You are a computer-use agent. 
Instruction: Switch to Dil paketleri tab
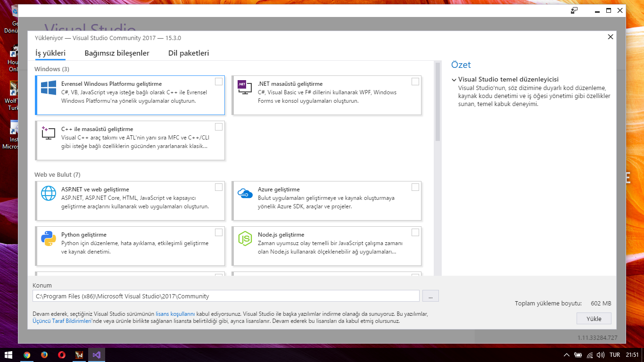(x=189, y=53)
